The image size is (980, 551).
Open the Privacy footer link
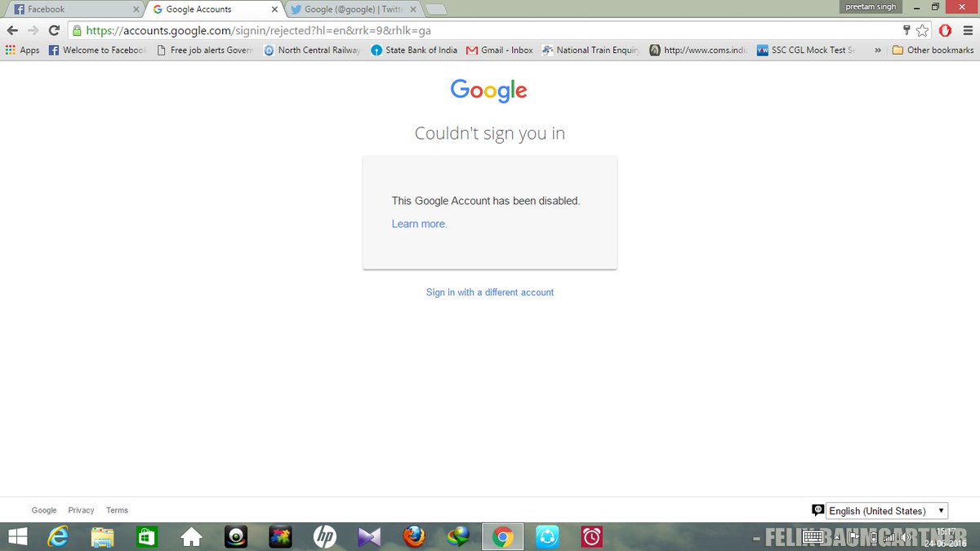pos(81,510)
